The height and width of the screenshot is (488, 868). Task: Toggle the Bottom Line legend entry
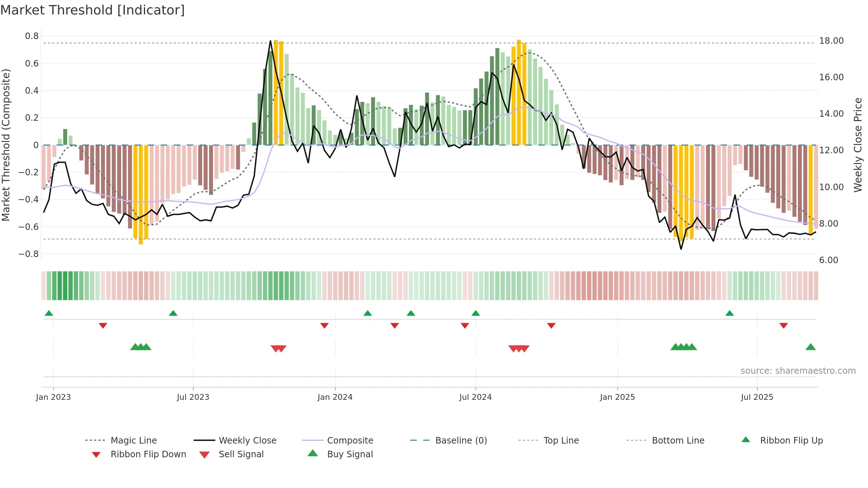pos(665,440)
